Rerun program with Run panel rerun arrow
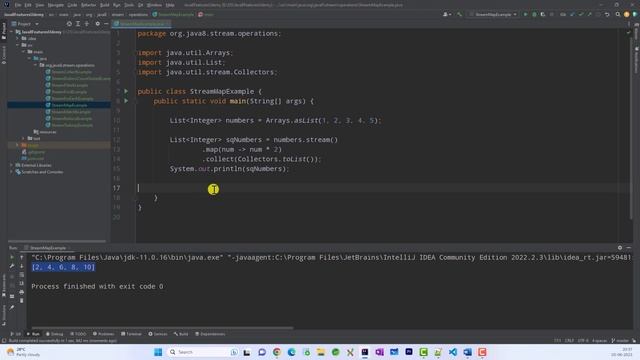 (12, 257)
